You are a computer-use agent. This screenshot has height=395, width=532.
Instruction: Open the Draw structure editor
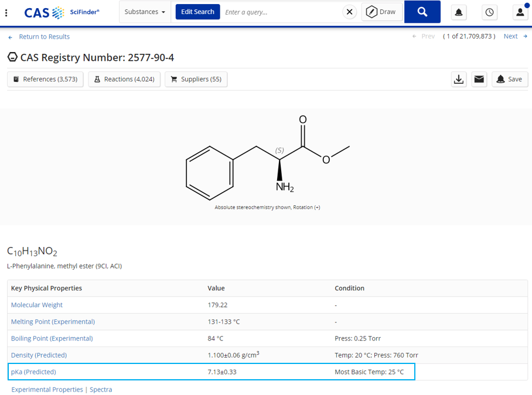[x=381, y=12]
